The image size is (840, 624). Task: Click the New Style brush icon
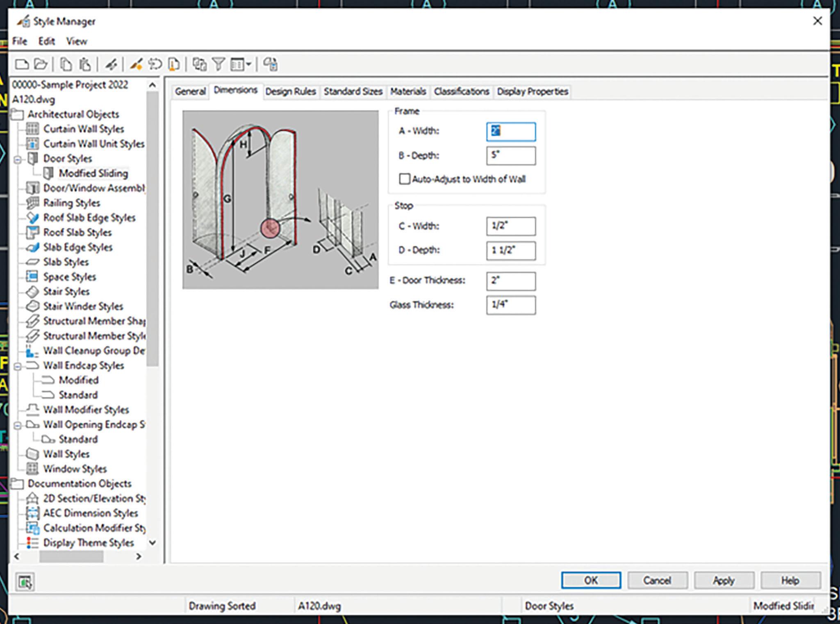(x=136, y=64)
